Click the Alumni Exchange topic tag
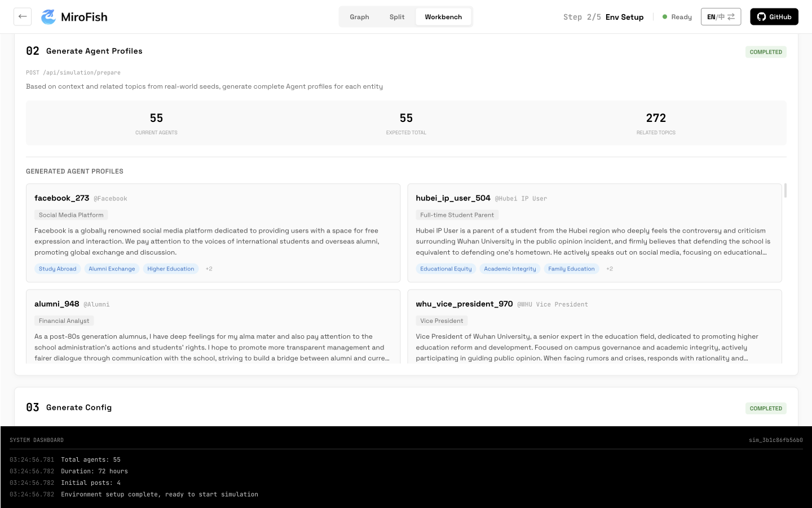812x508 pixels. pyautogui.click(x=112, y=269)
